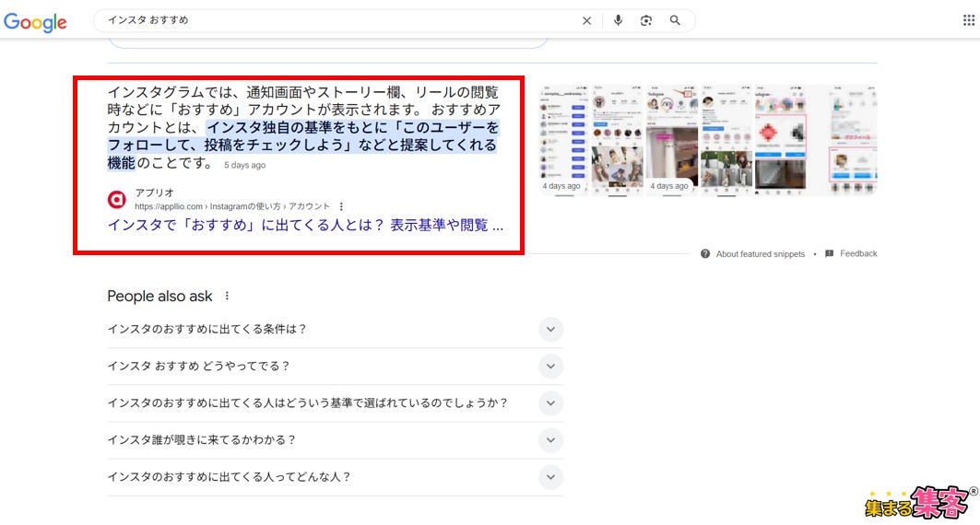Click the appllio.com breadcrumb URL
Screen dimensions: 980x525
232,206
